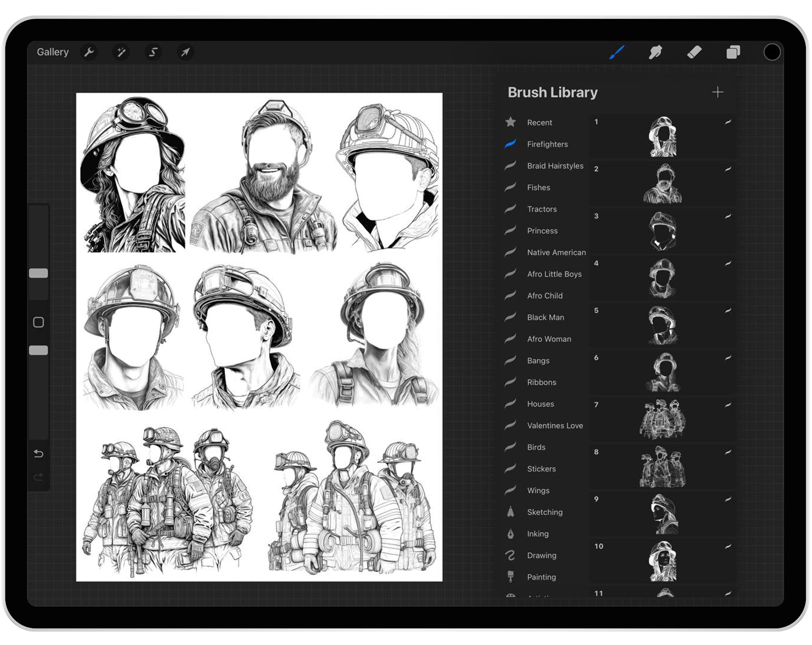Select the Brush tool
812x645 pixels.
[617, 52]
